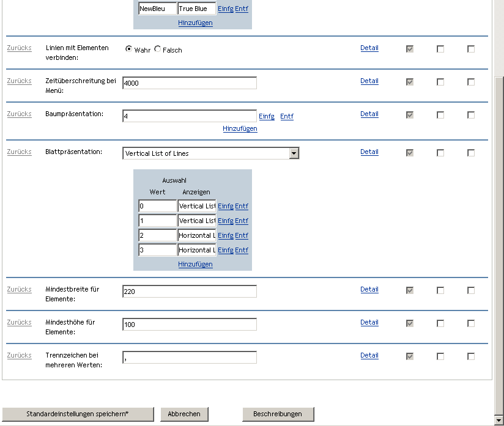Click Hinzufügen under Baumpräsentation
Viewport: 504px width, 426px height.
[x=240, y=129]
